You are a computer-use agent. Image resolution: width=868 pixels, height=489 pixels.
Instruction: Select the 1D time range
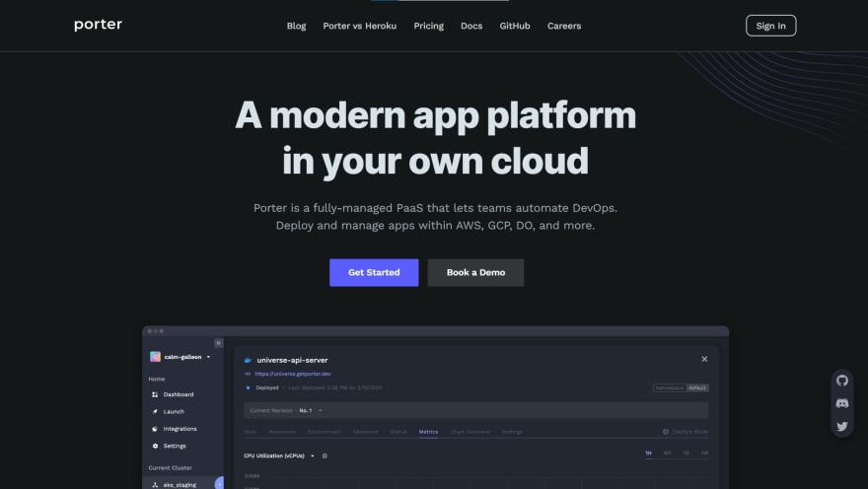click(x=687, y=454)
